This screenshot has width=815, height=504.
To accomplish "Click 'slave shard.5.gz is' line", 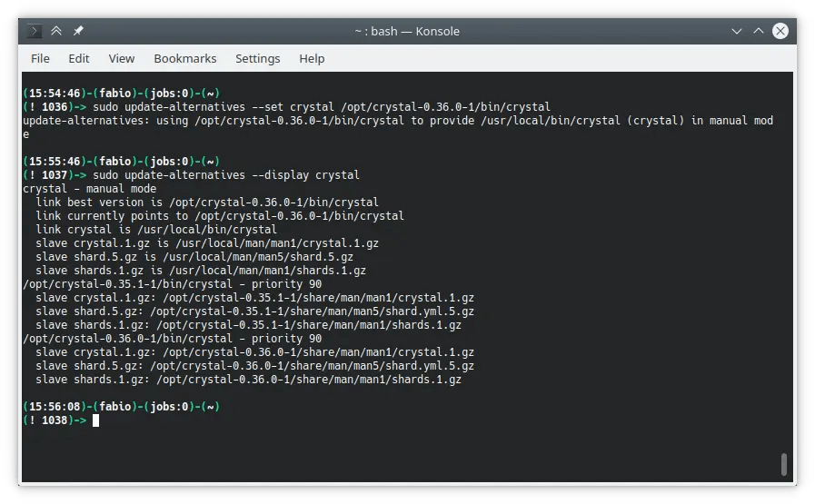I will 194,257.
